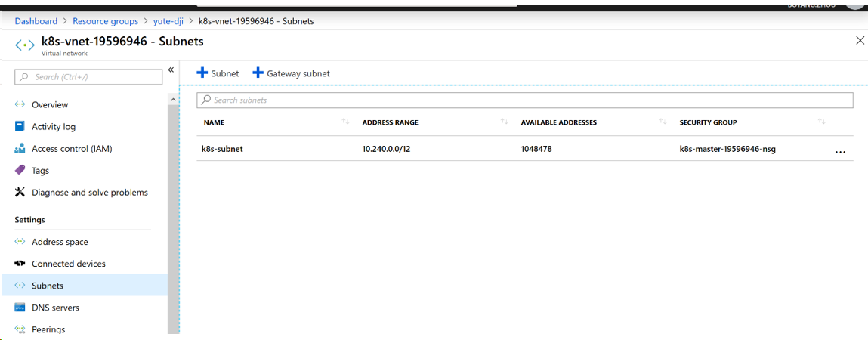Open the k8s-subnet row name
868x340 pixels.
pyautogui.click(x=223, y=148)
